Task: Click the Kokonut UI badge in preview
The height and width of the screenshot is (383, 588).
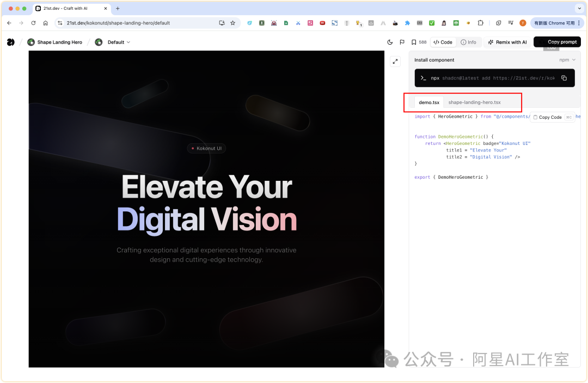Action: [207, 148]
